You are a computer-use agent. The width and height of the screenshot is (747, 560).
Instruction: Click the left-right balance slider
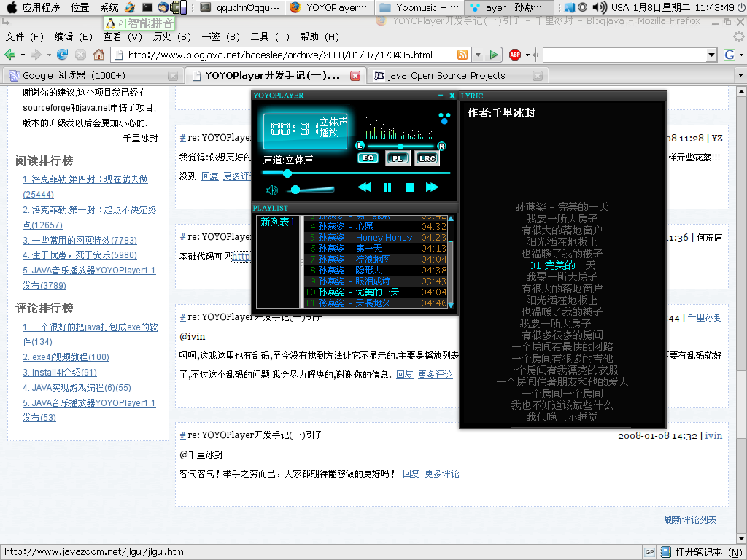click(400, 146)
